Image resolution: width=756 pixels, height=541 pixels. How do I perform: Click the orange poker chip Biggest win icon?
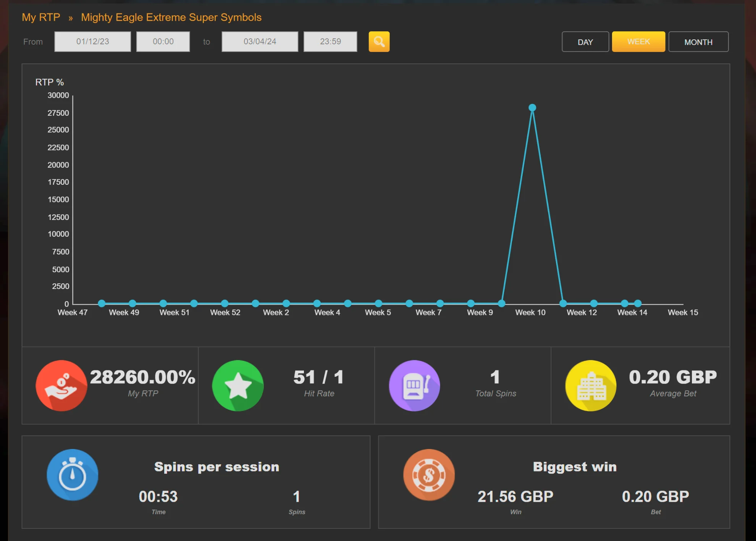click(429, 475)
